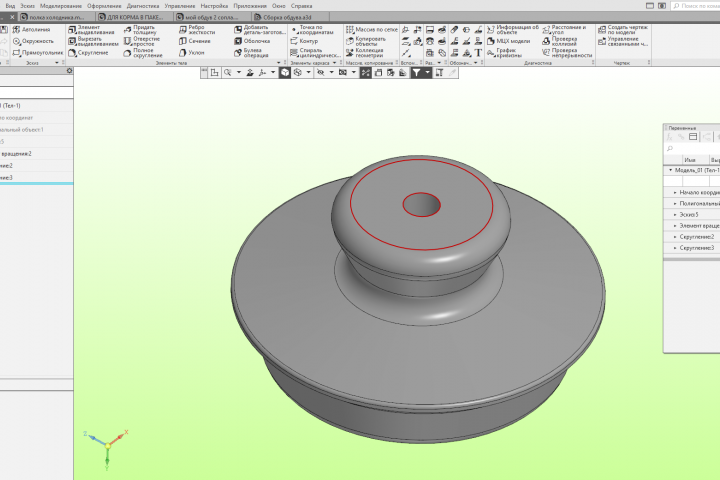
Task: Switch to Сборка обдува.a3d tab
Action: [x=291, y=17]
